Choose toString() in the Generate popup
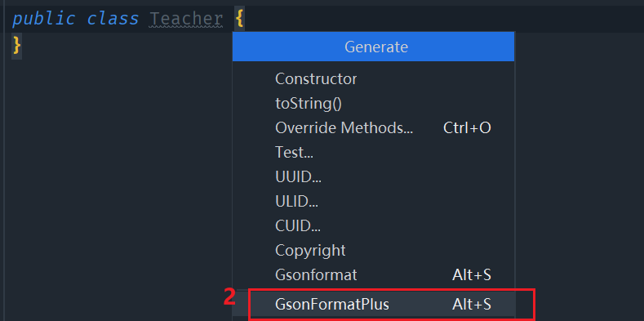Viewport: 644px width, 321px height. [x=373, y=104]
